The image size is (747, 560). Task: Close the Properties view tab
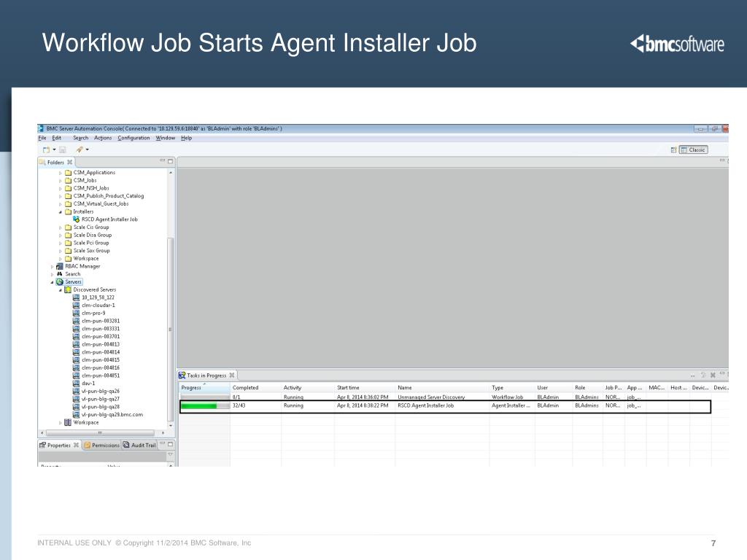[x=76, y=446]
